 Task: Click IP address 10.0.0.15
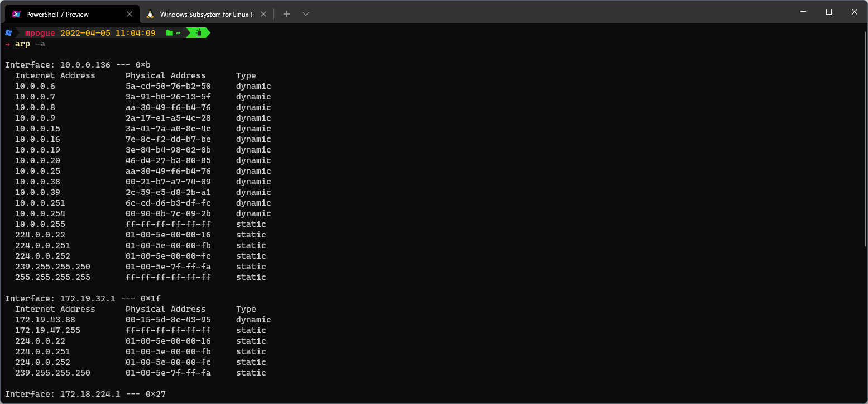click(x=37, y=129)
